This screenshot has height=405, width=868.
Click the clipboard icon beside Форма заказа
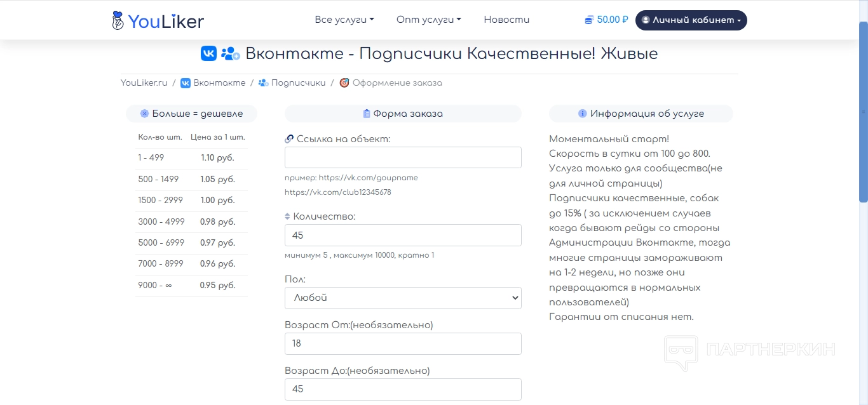point(366,114)
